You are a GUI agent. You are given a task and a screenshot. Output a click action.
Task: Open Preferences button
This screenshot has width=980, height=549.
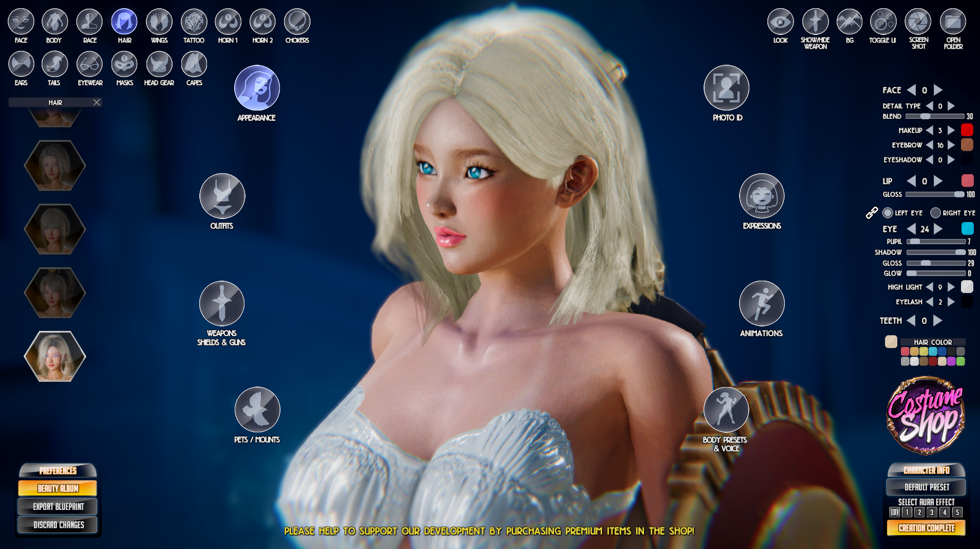[x=58, y=471]
